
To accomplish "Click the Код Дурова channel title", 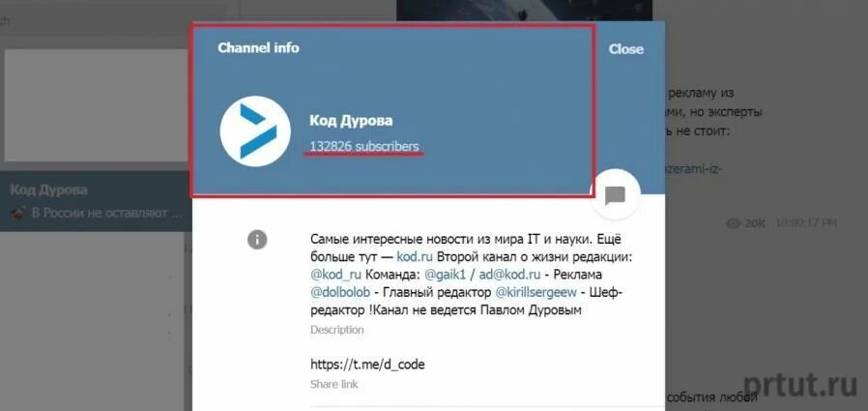I will (351, 121).
